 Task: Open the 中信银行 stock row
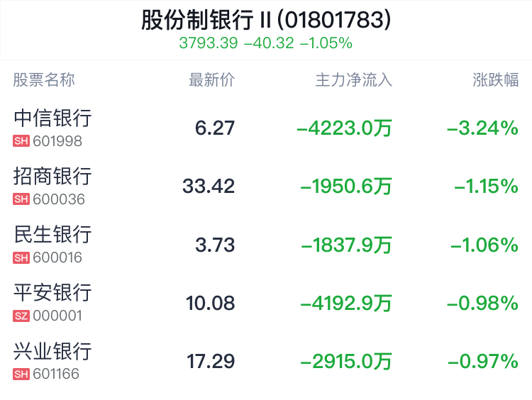pyautogui.click(x=266, y=128)
